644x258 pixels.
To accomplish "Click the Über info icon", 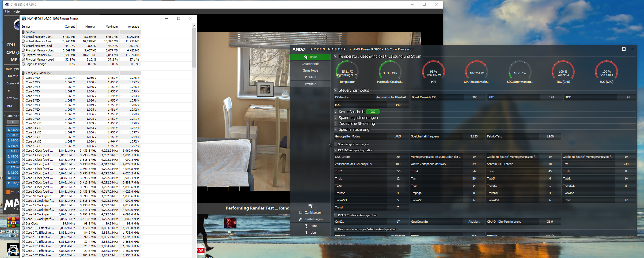I will click(x=306, y=233).
